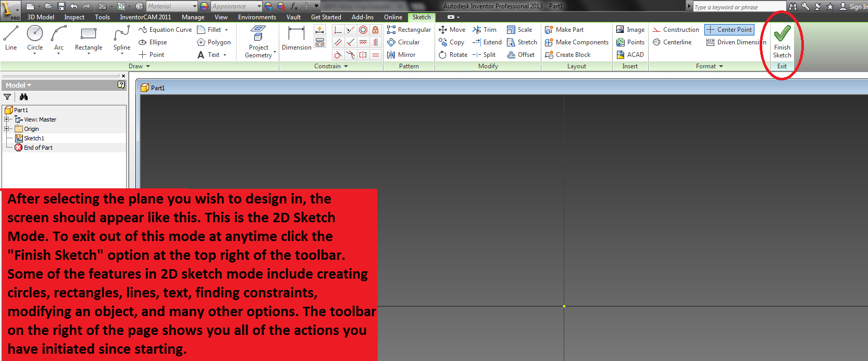Rotate sketch geometry with Rotate tool
Viewport: 868px width, 361px height.
pos(453,55)
